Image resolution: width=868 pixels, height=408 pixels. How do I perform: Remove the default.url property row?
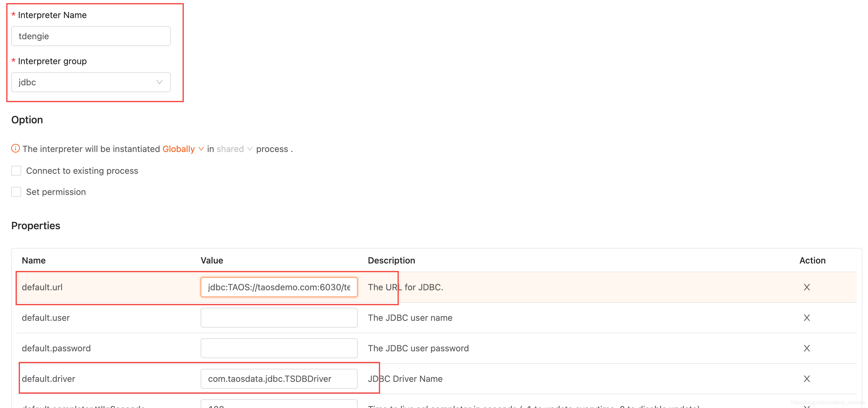pyautogui.click(x=806, y=287)
